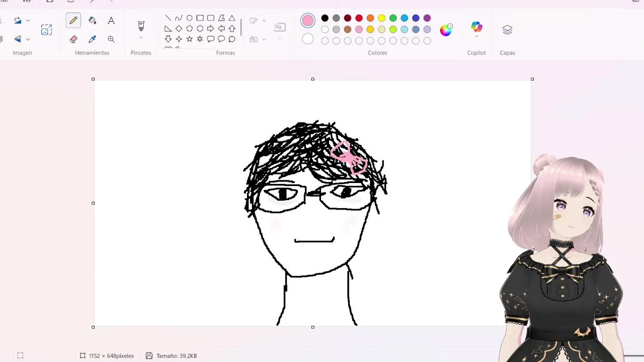Click the Flip image icon
This screenshot has width=644, height=362.
[x=18, y=39]
